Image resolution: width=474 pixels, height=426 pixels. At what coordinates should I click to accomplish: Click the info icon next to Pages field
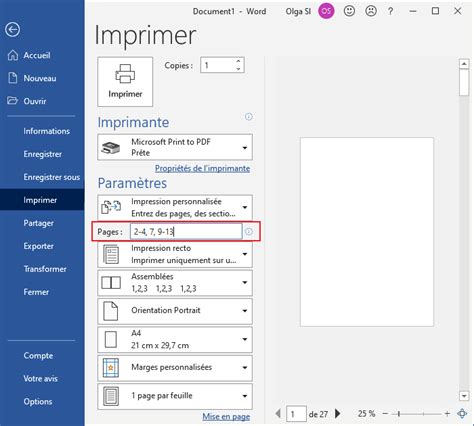coord(249,231)
